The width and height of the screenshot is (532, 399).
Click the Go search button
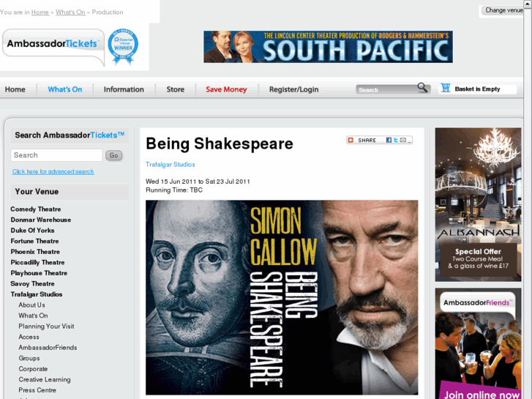(x=113, y=155)
